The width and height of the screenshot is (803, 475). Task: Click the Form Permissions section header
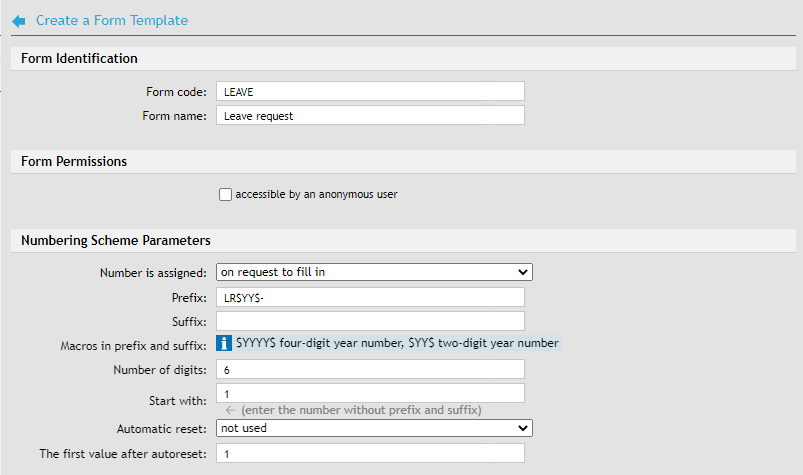pyautogui.click(x=74, y=161)
